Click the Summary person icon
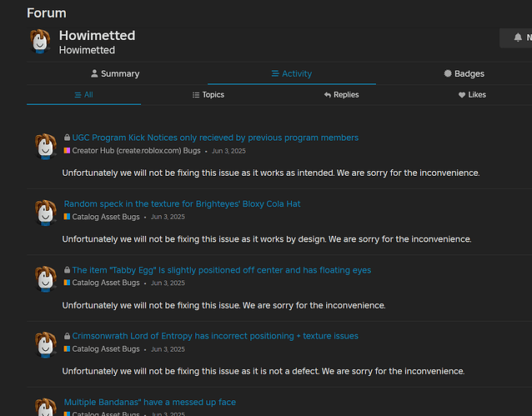Screen dimensions: 532x416 click(94, 73)
